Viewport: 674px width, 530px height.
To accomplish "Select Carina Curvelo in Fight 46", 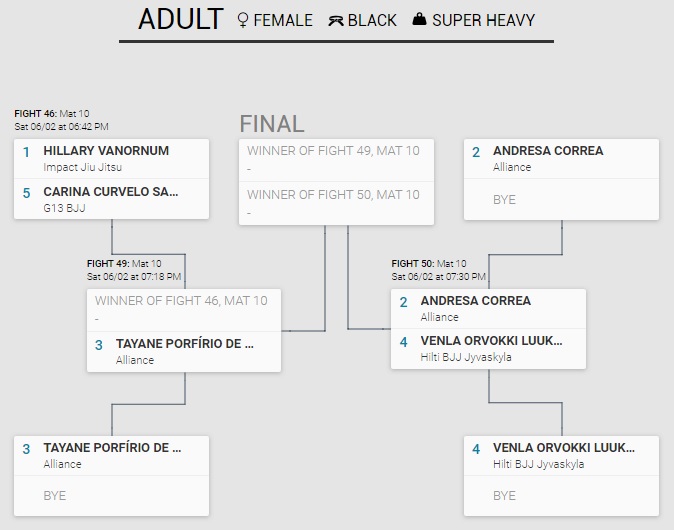I will pyautogui.click(x=111, y=191).
